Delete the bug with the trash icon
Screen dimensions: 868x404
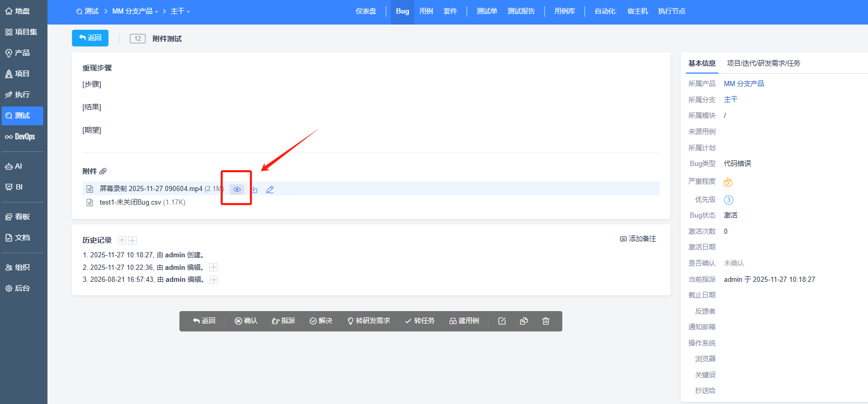546,321
